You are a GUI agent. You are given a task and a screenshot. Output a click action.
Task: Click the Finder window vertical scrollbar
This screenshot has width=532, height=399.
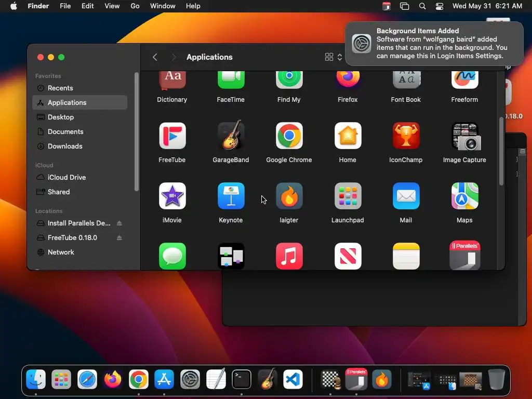[x=501, y=151]
